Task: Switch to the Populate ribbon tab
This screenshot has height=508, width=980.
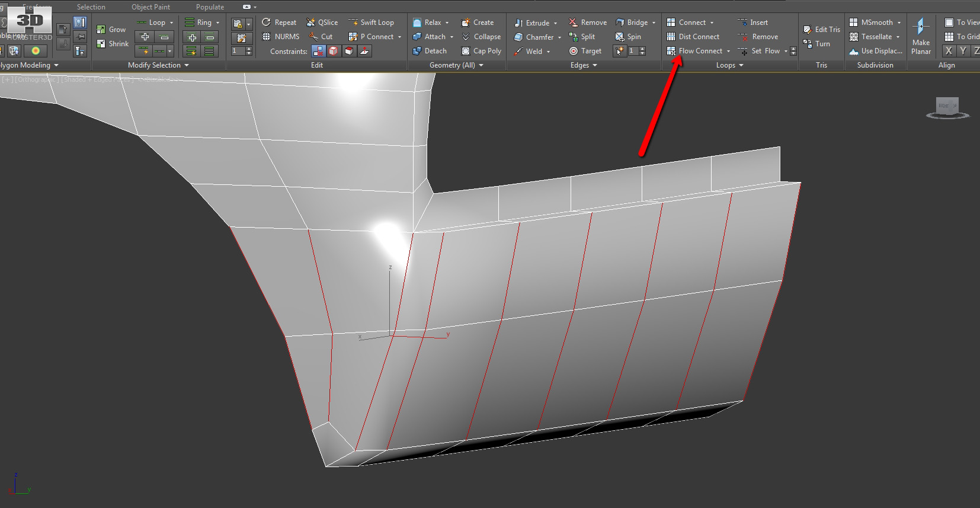Action: [210, 7]
